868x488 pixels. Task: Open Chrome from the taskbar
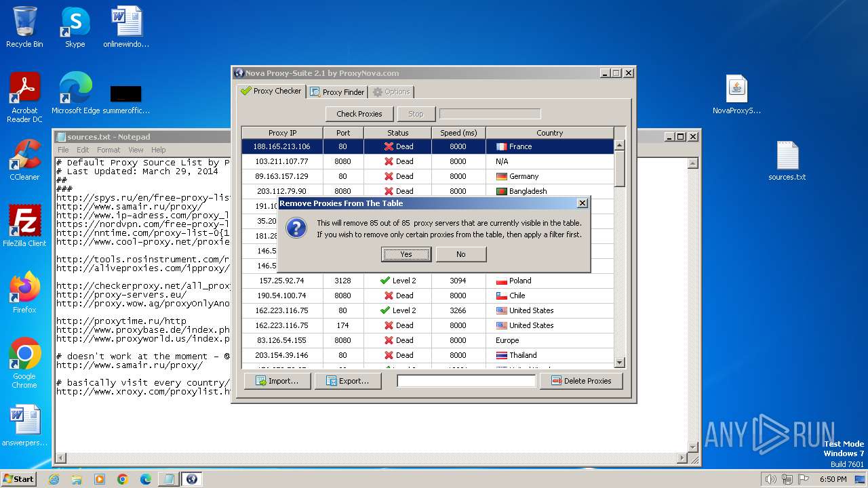123,479
